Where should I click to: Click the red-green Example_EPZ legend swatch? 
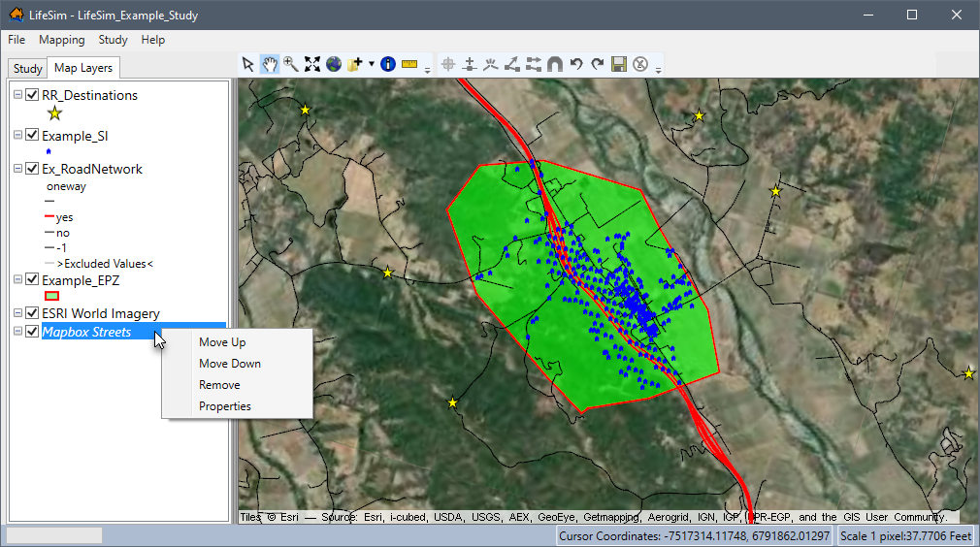(51, 296)
